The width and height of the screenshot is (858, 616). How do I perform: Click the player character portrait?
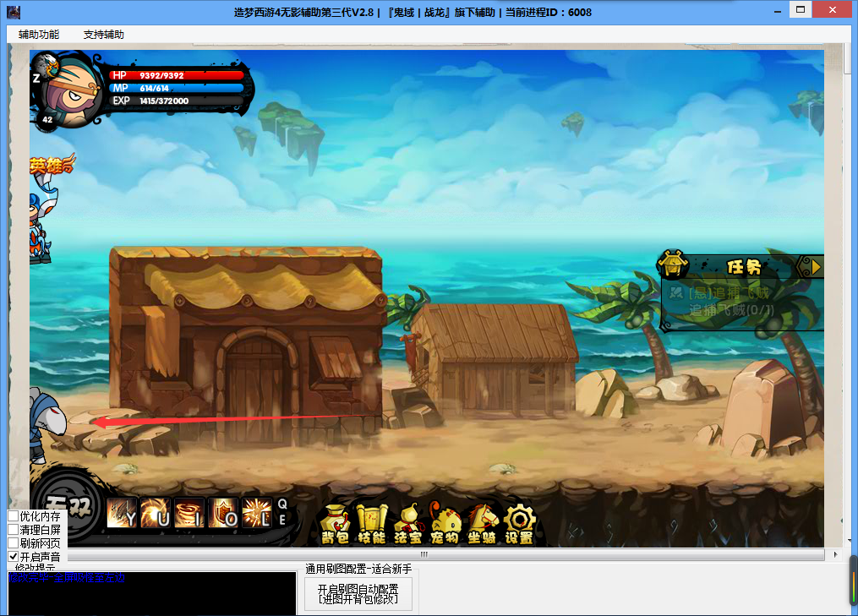[x=72, y=91]
